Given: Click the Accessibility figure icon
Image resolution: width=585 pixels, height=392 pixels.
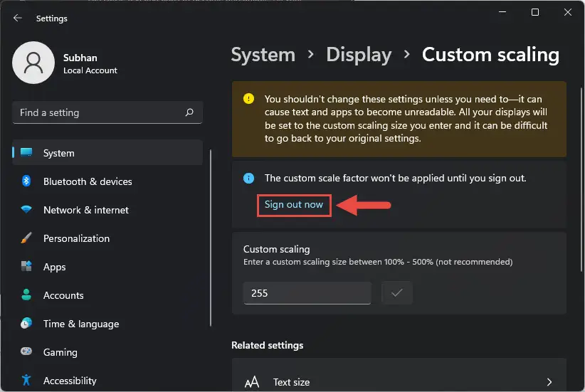Looking at the screenshot, I should 26,380.
